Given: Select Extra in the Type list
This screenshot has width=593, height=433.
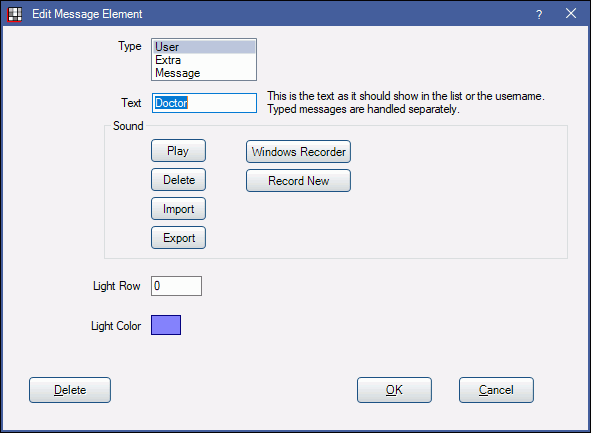Looking at the screenshot, I should pos(204,60).
